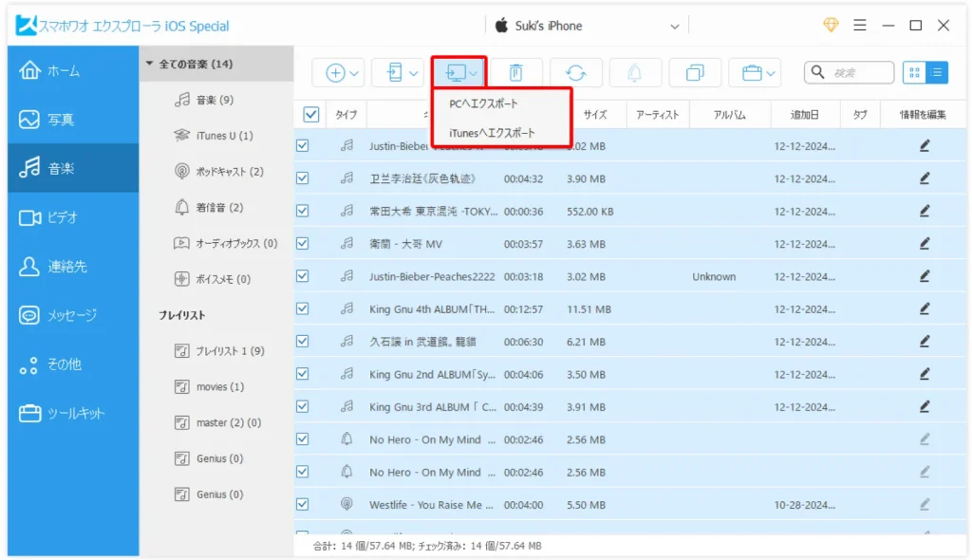The height and width of the screenshot is (560, 972).
Task: Uncheck the 卫兰李治廷《灰色轨迹》 row checkbox
Action: pos(303,178)
